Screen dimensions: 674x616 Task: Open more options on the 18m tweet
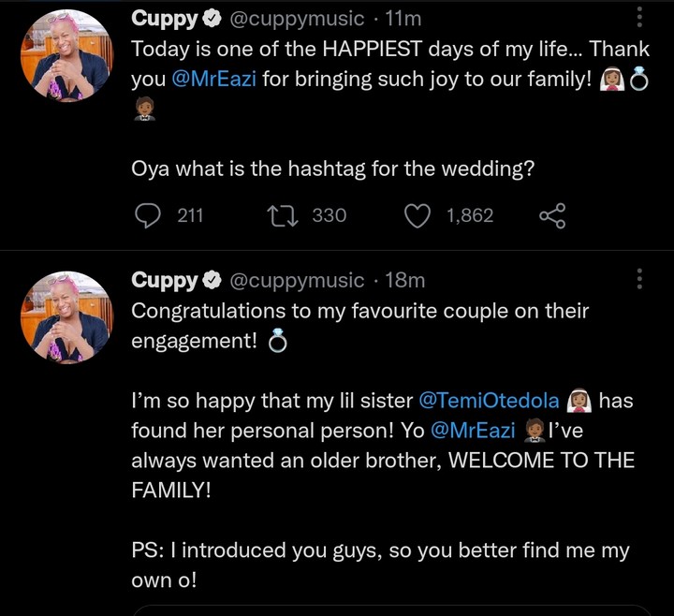640,279
